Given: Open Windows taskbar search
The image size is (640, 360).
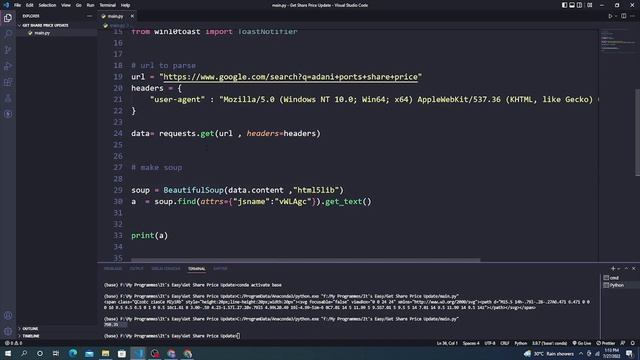Looking at the screenshot, I should [x=24, y=353].
